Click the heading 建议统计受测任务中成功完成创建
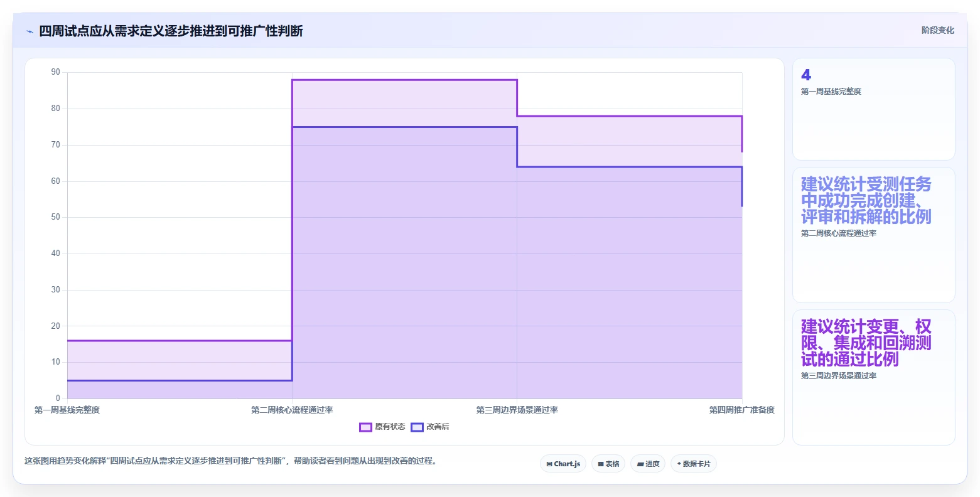The image size is (980, 497). click(x=866, y=200)
